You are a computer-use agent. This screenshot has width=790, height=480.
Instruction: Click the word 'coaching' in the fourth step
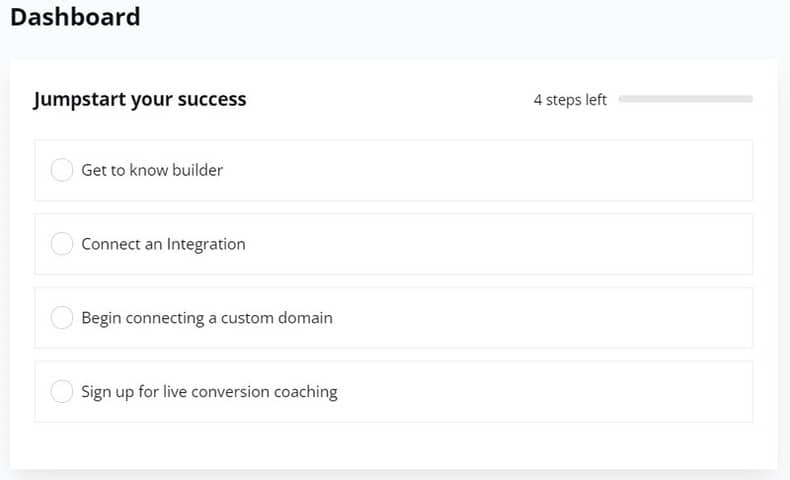pos(306,392)
